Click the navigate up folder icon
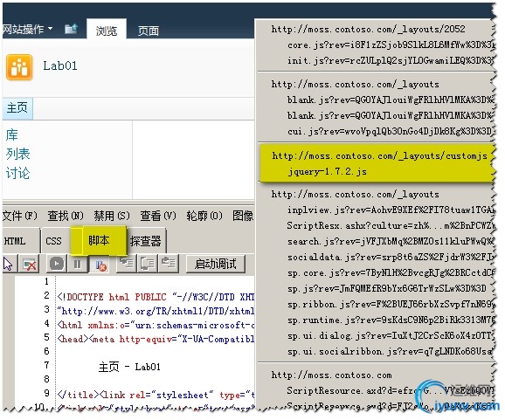 pos(71,29)
